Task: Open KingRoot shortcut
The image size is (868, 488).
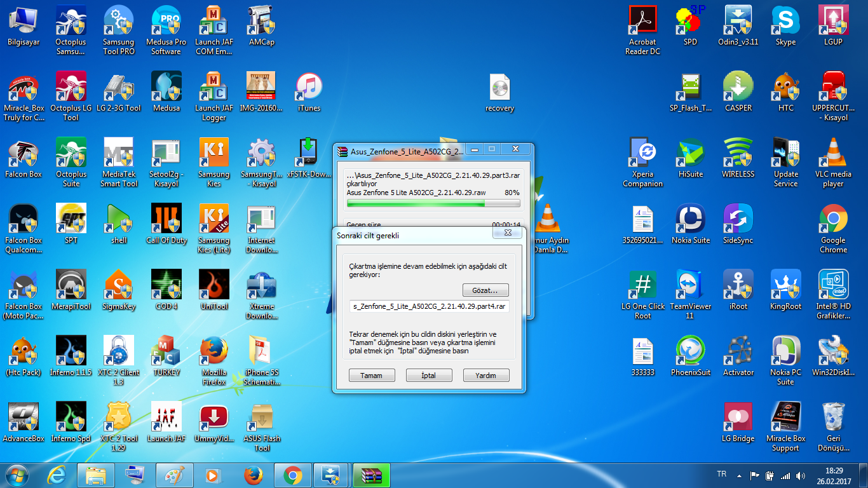Action: (x=786, y=290)
